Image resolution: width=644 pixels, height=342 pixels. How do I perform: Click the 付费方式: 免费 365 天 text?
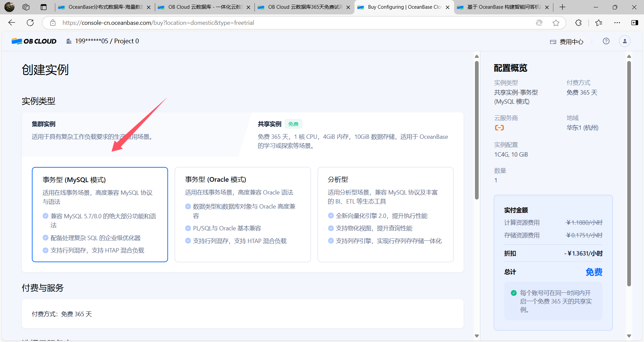click(x=62, y=314)
